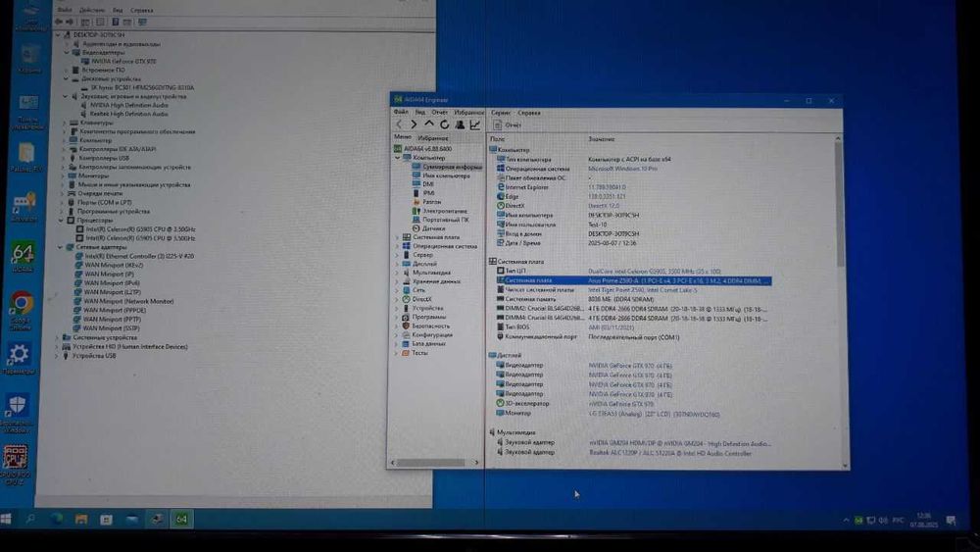This screenshot has width=980, height=552.
Task: Click AIDA64 tree horizontal scrollbar right arrow
Action: coord(476,463)
